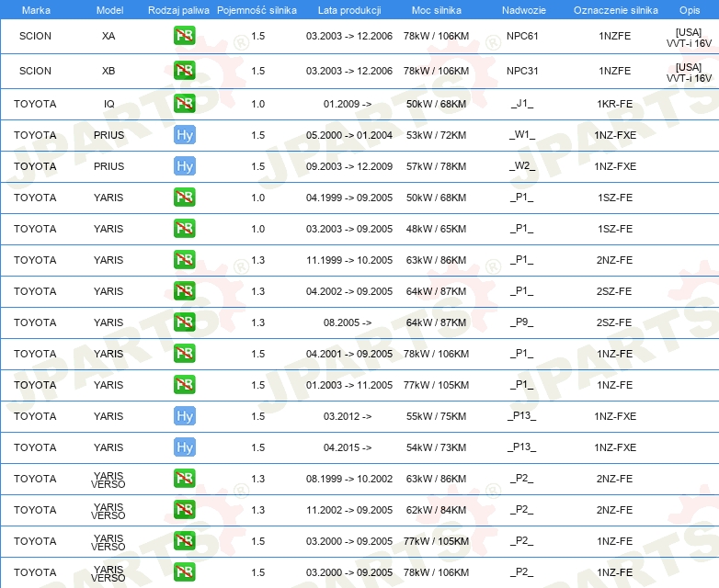Click the Model column header
Screen dimensions: 719x588
(109, 10)
